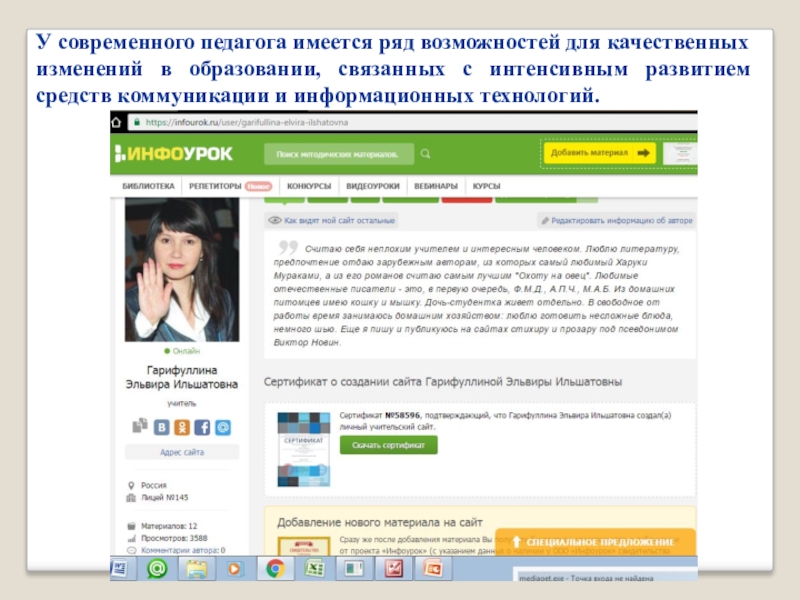Open the Библиотека menu

pos(148,186)
